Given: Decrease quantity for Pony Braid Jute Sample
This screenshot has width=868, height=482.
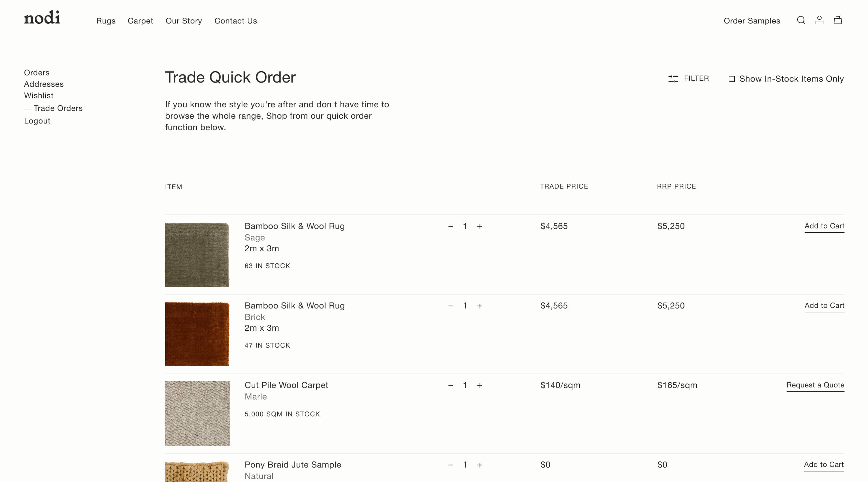Looking at the screenshot, I should click(451, 465).
